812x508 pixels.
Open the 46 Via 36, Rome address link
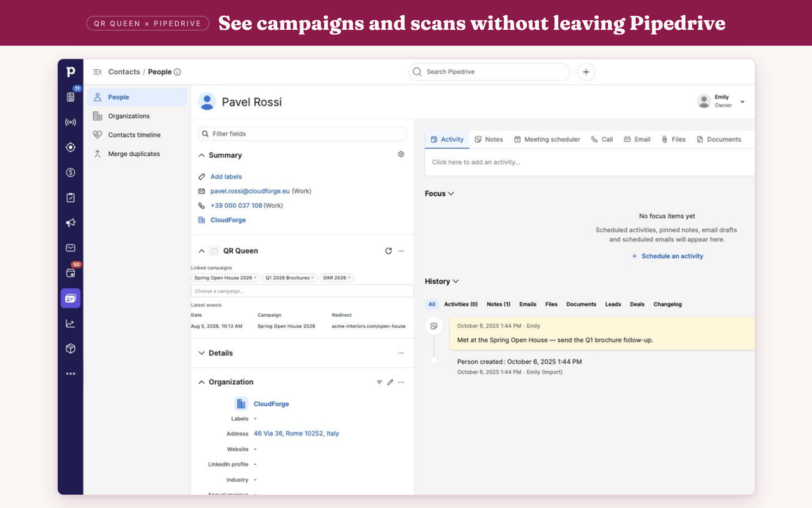296,434
